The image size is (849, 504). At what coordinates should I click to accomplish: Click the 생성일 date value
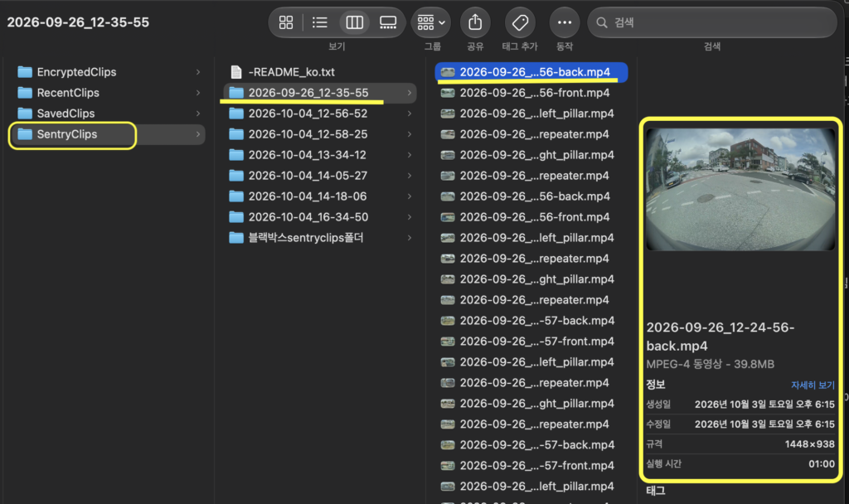pos(764,405)
